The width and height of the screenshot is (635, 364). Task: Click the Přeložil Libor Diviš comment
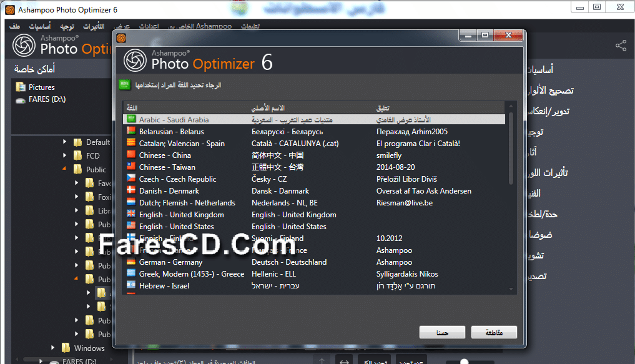coord(406,179)
